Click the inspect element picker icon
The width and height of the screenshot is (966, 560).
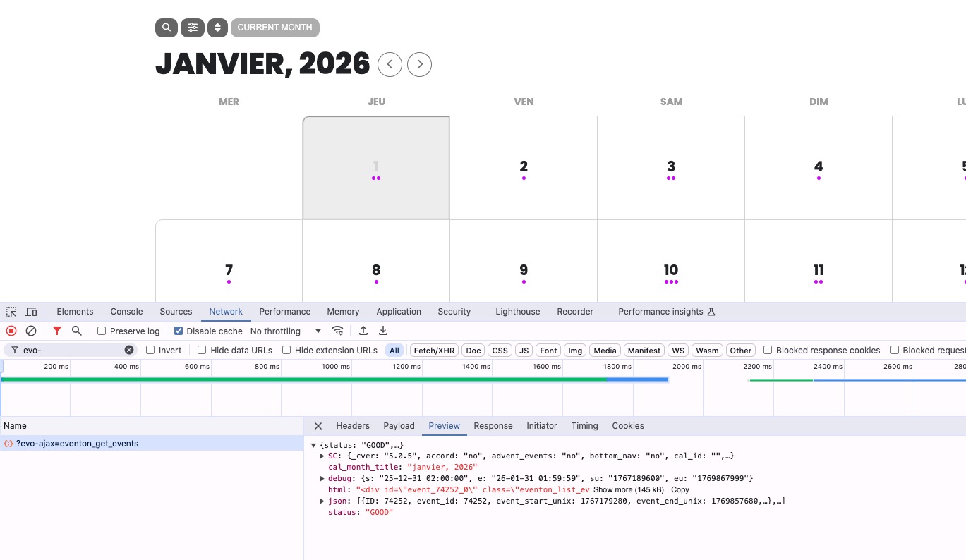[11, 312]
